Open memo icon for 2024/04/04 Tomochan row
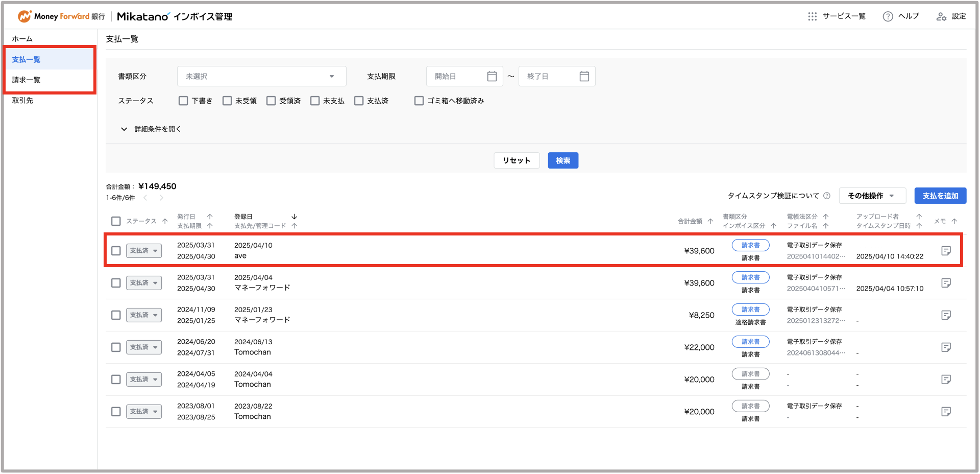Viewport: 980px width, 474px height. (946, 380)
